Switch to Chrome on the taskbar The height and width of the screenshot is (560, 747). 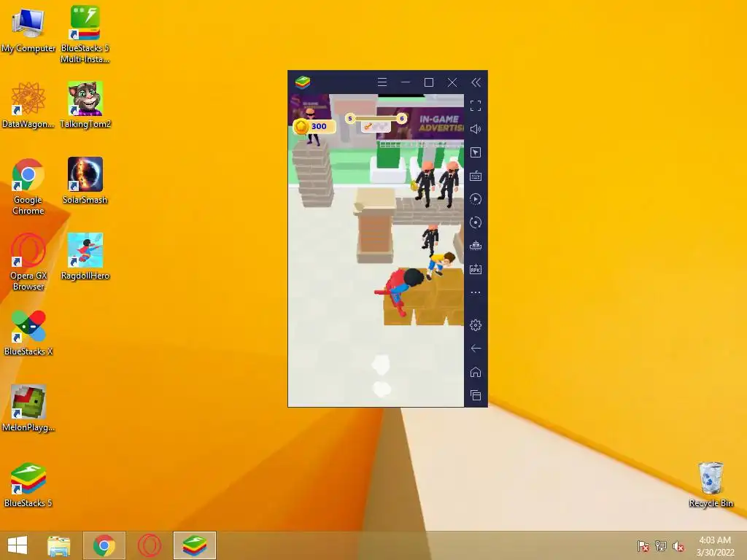pyautogui.click(x=104, y=545)
